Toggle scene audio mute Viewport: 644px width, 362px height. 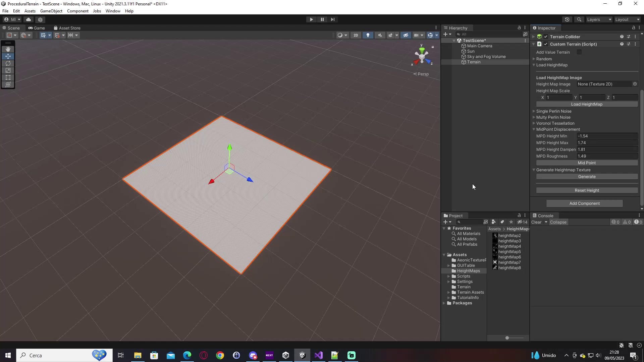click(x=380, y=35)
